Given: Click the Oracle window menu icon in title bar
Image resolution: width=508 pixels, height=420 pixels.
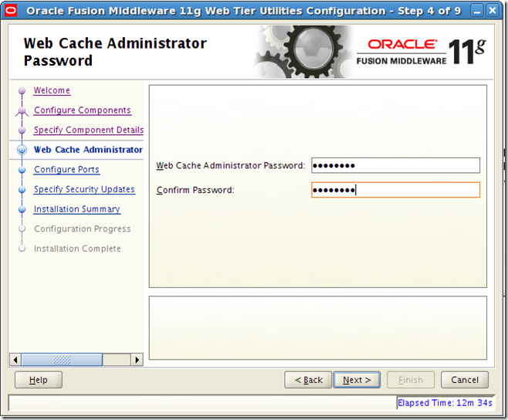Looking at the screenshot, I should [x=10, y=11].
